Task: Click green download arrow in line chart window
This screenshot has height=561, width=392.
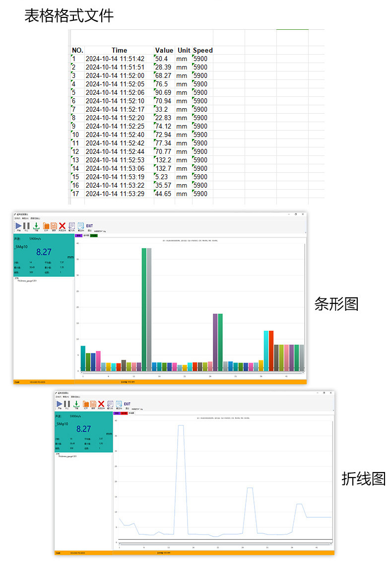Action: point(76,404)
